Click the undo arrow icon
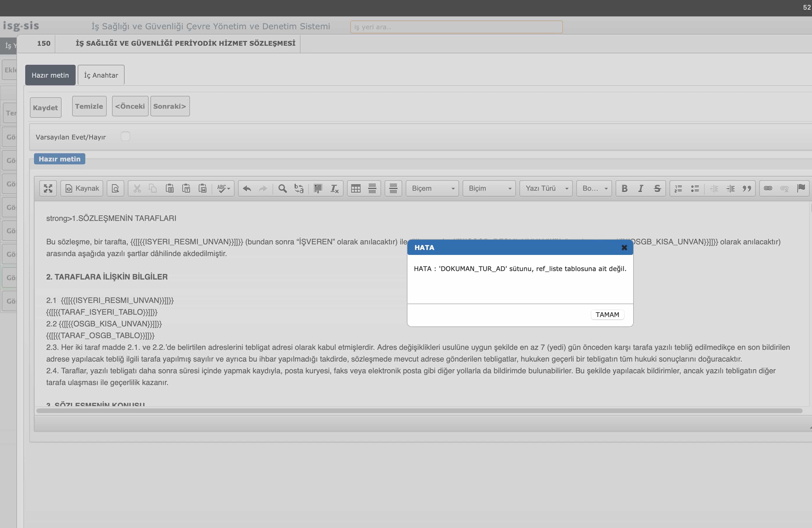Screen dimensions: 812x528 [x=247, y=188]
